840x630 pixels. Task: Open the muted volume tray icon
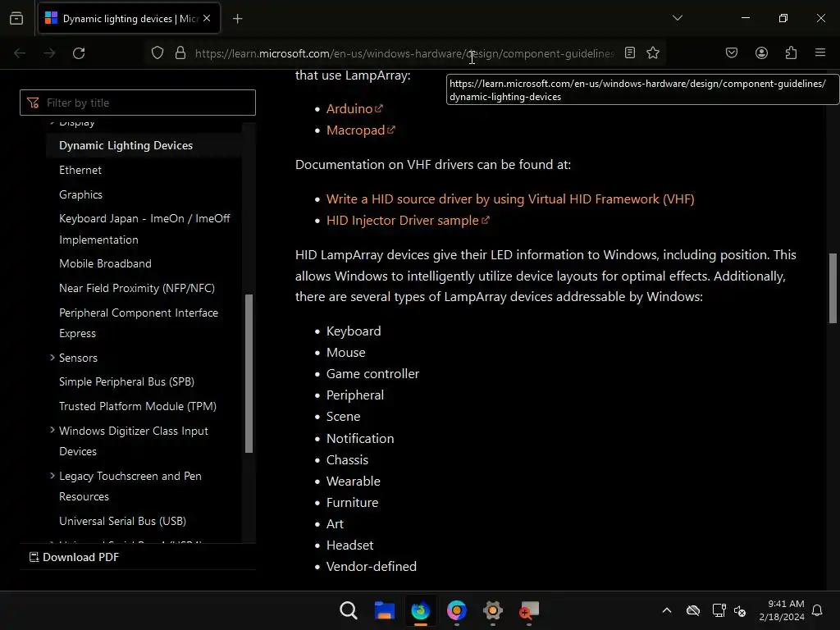740,610
